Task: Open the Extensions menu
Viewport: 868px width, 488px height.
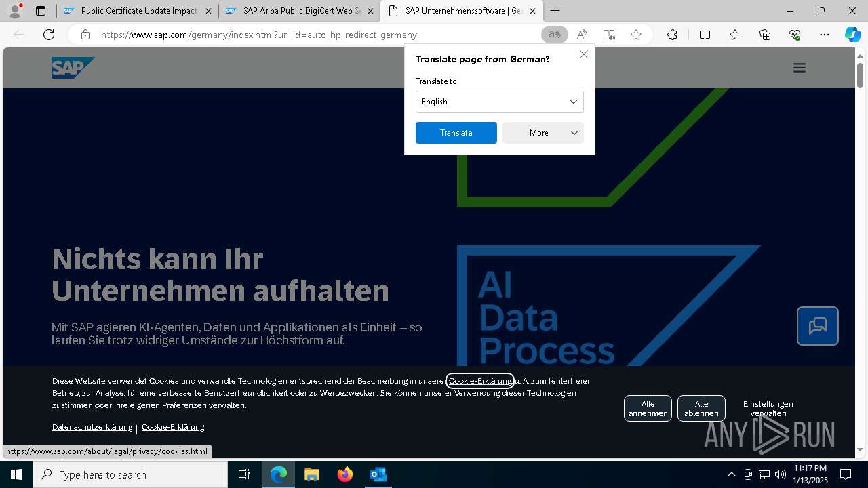Action: (x=672, y=35)
